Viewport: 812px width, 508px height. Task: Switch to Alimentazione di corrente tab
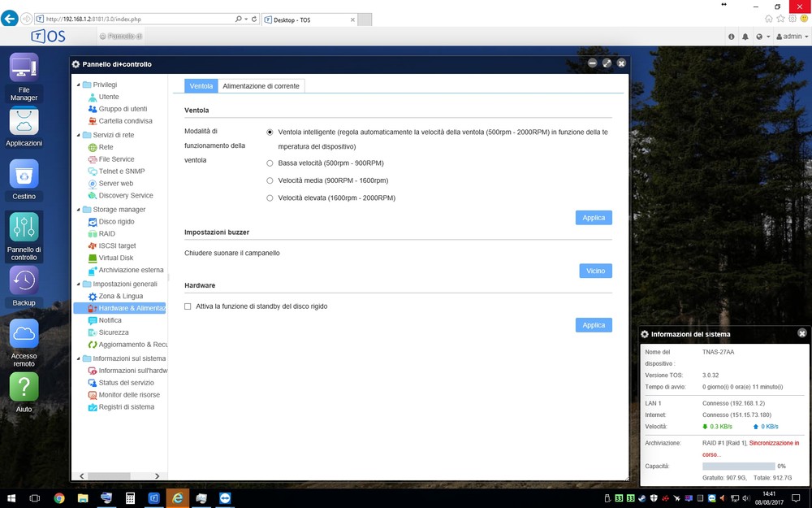tap(261, 85)
